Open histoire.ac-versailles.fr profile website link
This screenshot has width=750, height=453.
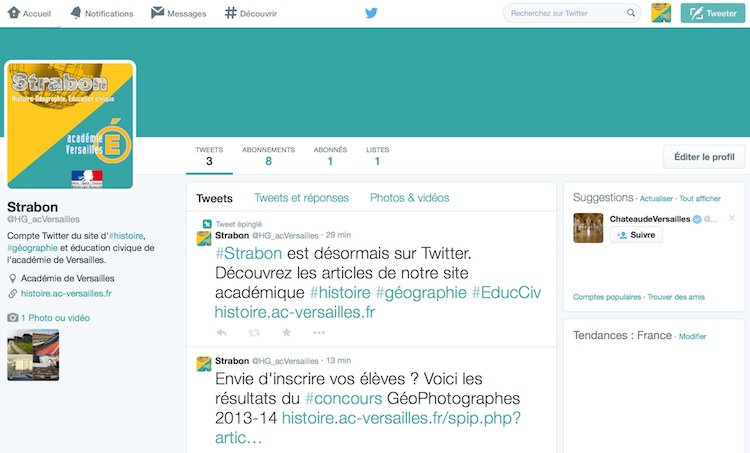point(66,293)
